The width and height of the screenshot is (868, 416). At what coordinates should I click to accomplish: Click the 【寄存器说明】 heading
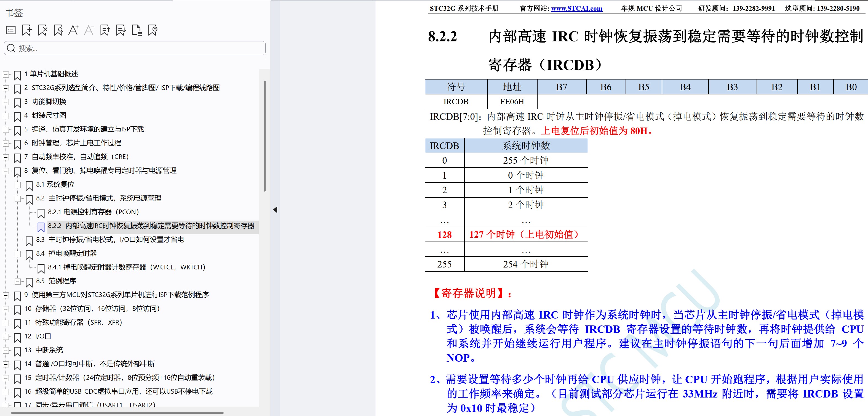[x=471, y=293]
